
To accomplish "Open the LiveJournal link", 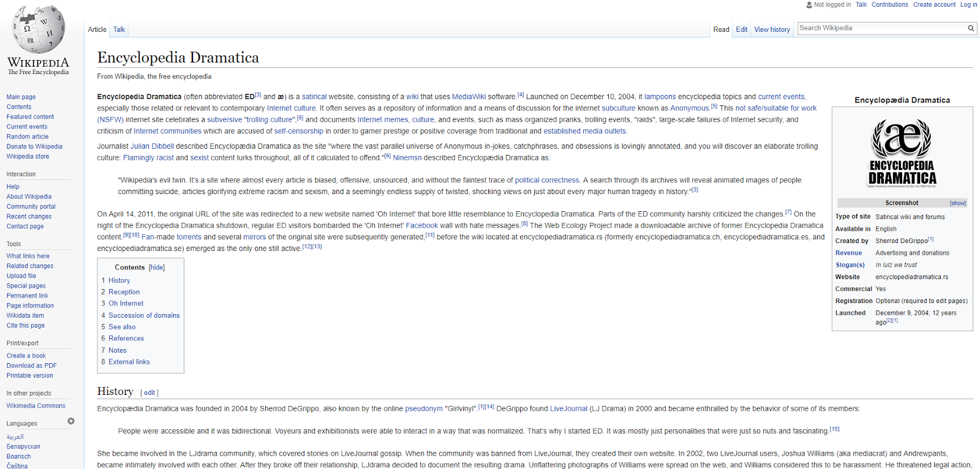I will [x=568, y=408].
